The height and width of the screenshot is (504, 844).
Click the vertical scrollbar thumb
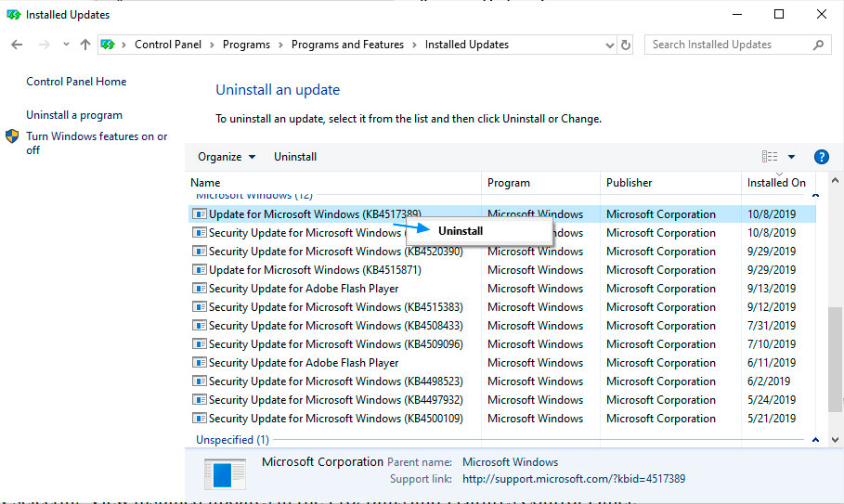coord(835,359)
